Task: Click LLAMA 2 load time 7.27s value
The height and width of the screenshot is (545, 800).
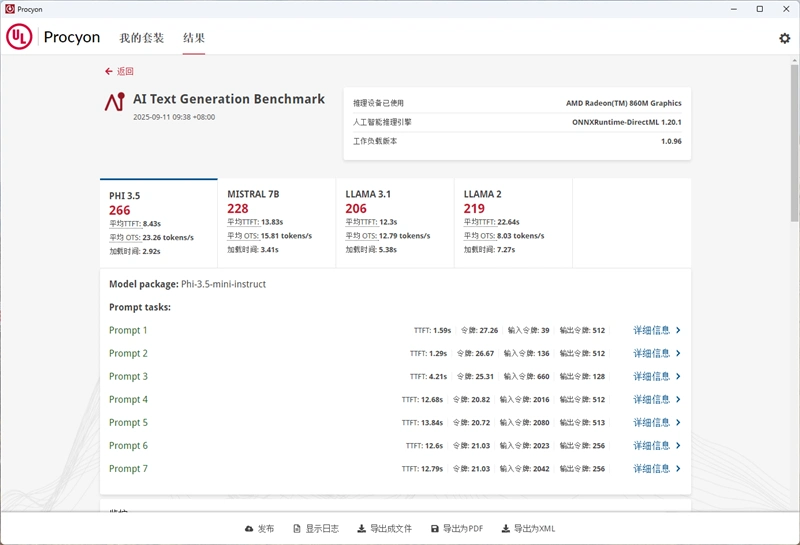Action: coord(506,250)
